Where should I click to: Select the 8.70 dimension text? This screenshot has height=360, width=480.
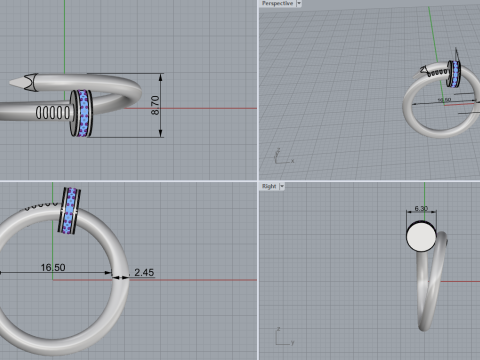tap(155, 105)
